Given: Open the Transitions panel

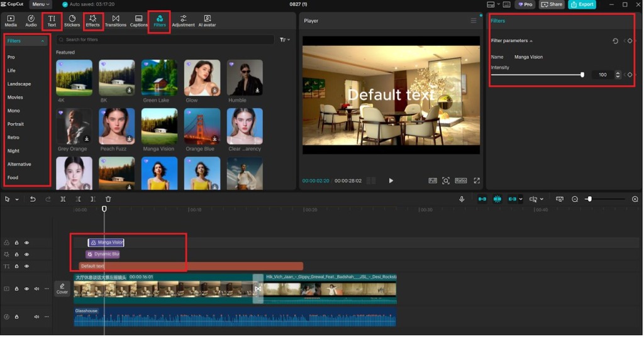Looking at the screenshot, I should pyautogui.click(x=115, y=21).
